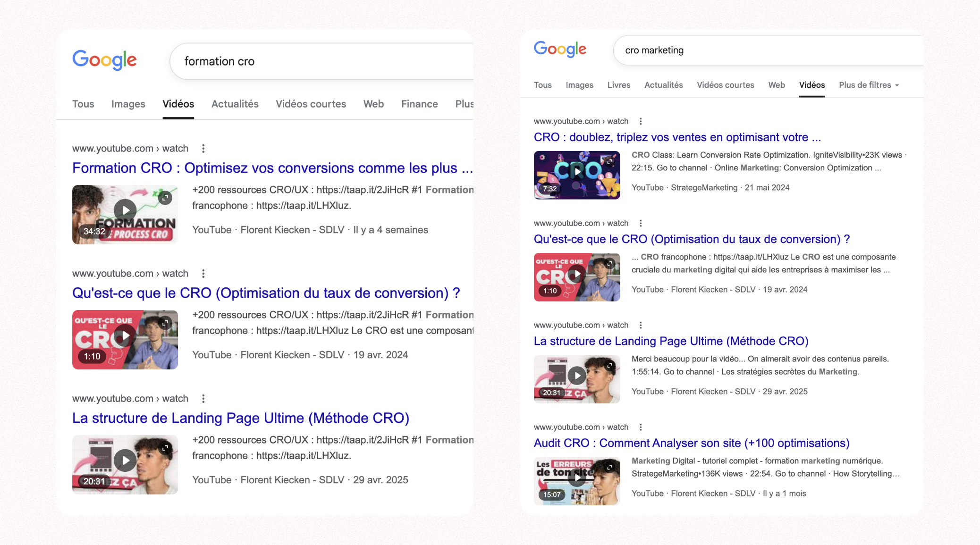Open Audit CRO : Comment Analyser son site link
Image resolution: width=980 pixels, height=545 pixels.
[x=691, y=443]
